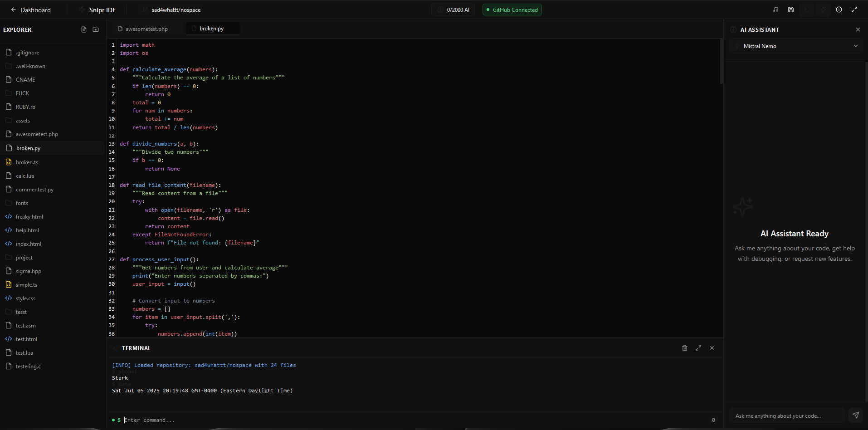Go back to Dashboard
Image resolution: width=868 pixels, height=430 pixels.
point(31,10)
